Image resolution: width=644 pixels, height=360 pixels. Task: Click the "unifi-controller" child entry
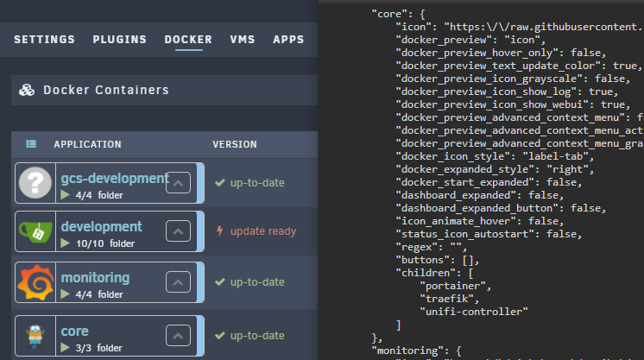click(474, 312)
